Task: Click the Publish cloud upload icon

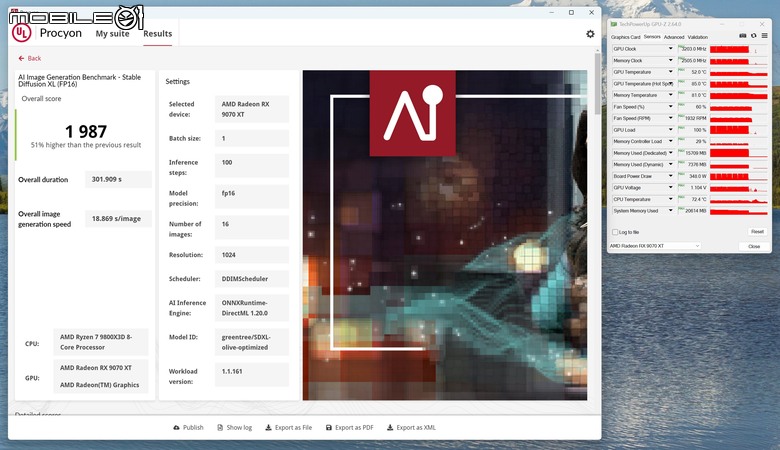Action: [176, 427]
